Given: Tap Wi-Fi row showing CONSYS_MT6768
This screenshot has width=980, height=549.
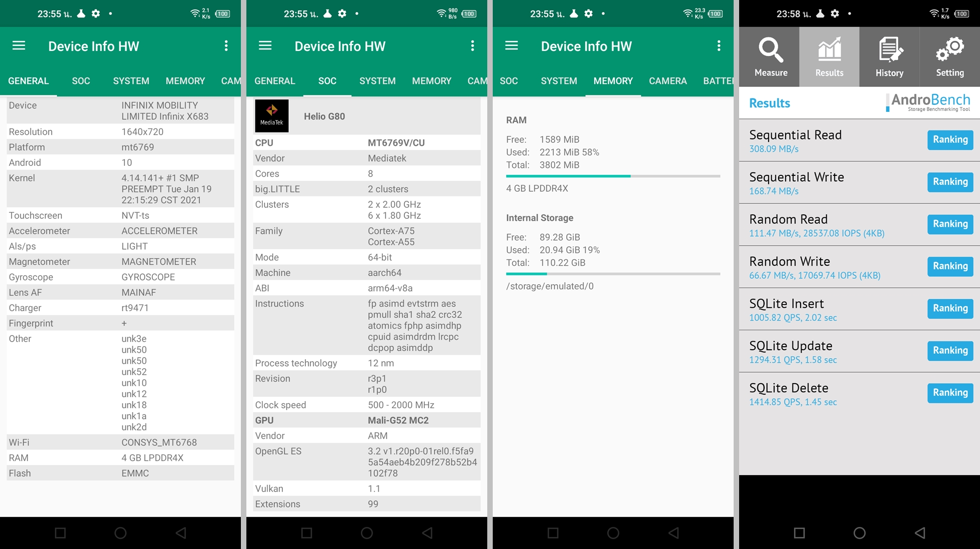Looking at the screenshot, I should pyautogui.click(x=120, y=443).
